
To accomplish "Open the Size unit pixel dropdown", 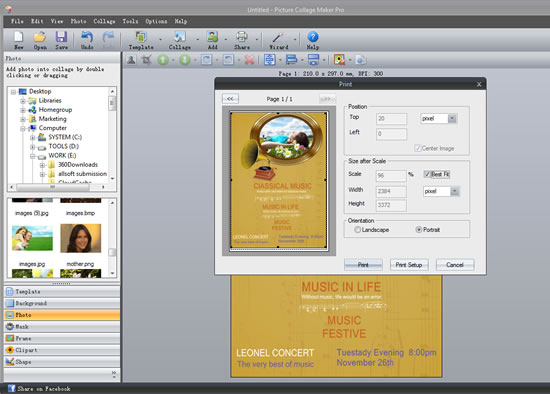I will coord(455,191).
